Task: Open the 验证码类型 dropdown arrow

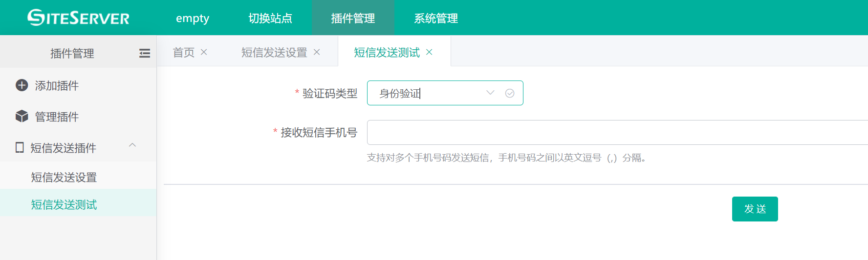Action: click(x=490, y=93)
